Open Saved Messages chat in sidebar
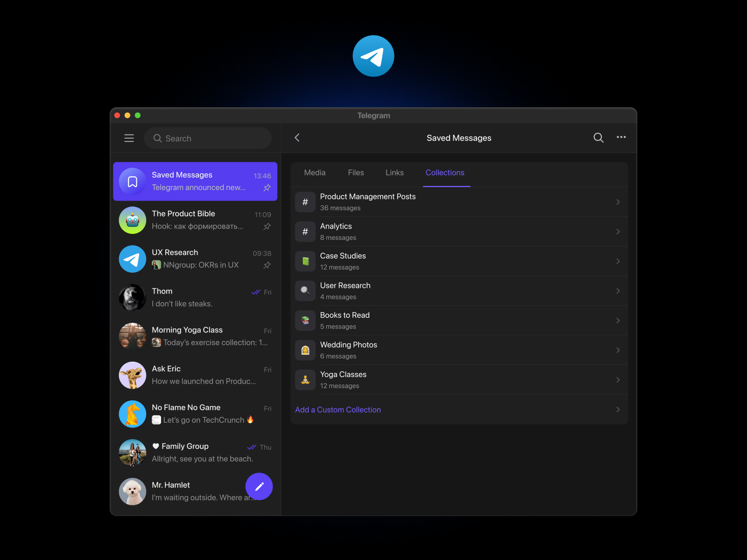The image size is (747, 560). click(x=195, y=182)
